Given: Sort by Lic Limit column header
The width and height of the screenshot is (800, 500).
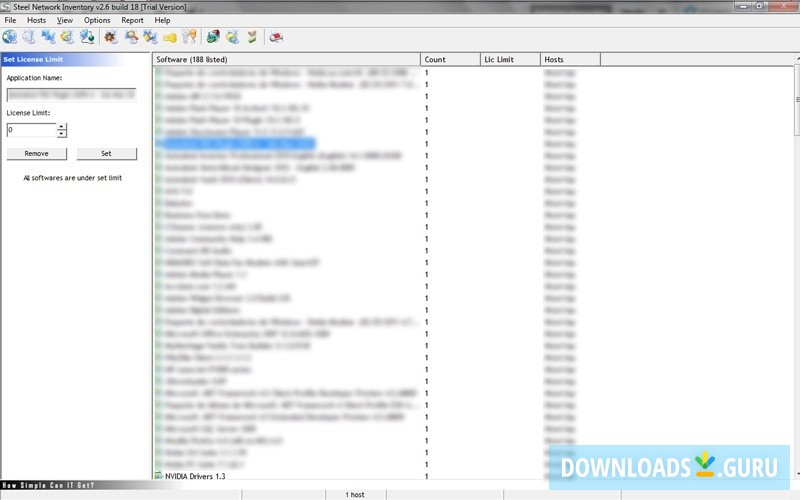Looking at the screenshot, I should pos(510,60).
